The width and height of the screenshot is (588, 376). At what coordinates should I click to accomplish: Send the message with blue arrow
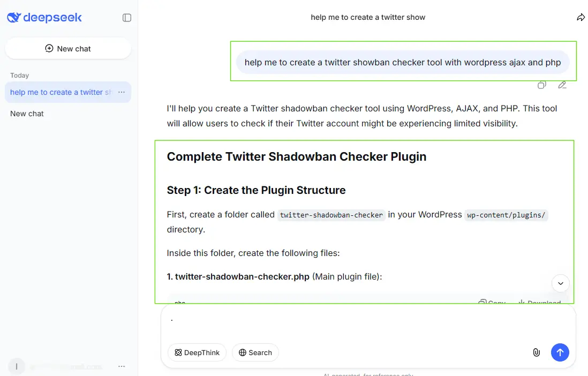pos(560,352)
